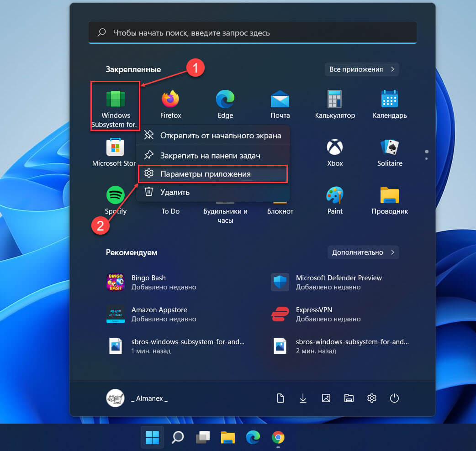
Task: Open the Paint app
Action: 335,200
